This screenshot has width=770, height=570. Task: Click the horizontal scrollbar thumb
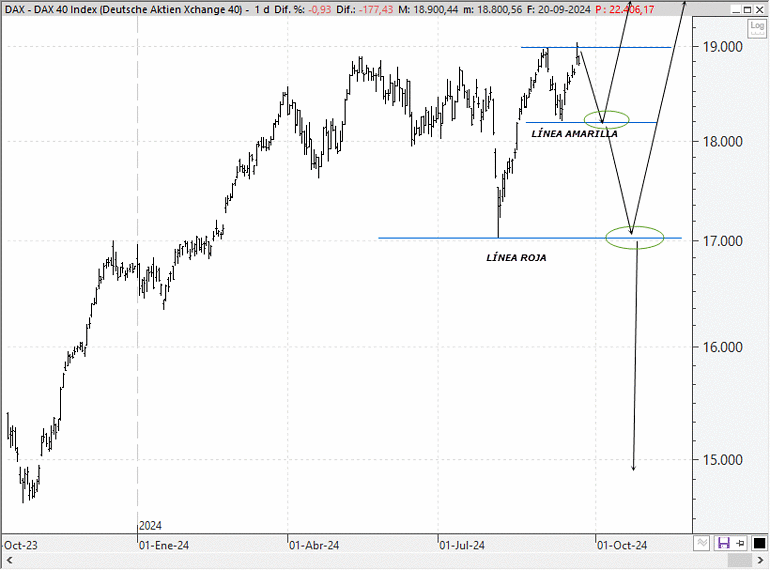click(739, 560)
